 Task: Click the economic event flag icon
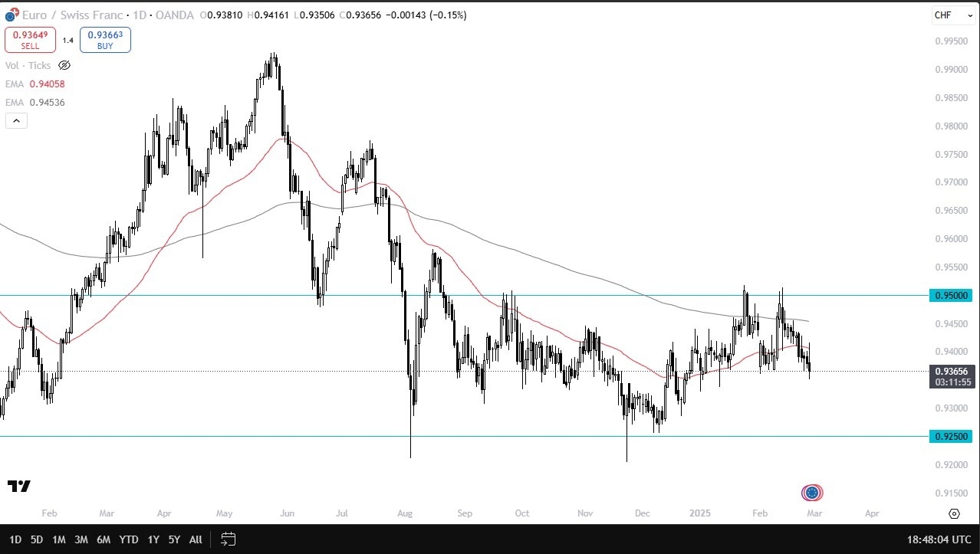[812, 493]
